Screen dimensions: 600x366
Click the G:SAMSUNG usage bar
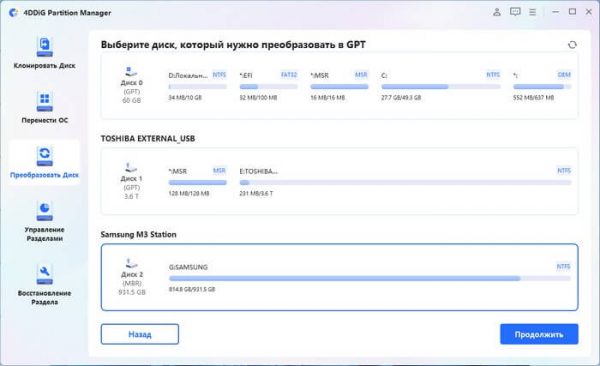370,278
